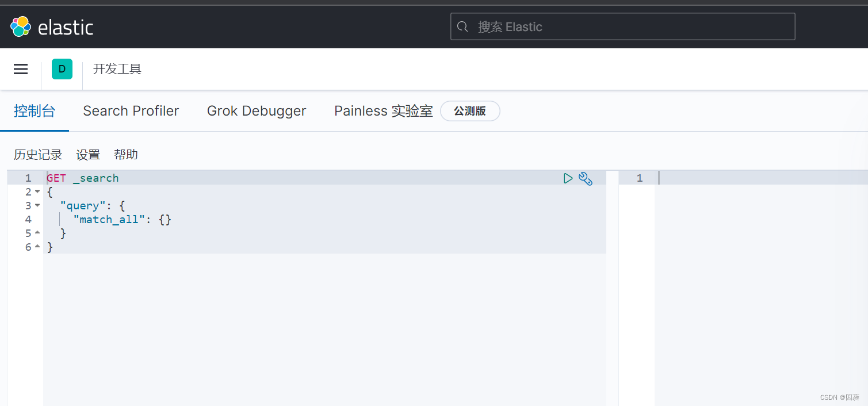Click the 公测版 beta badge
868x406 pixels.
470,111
